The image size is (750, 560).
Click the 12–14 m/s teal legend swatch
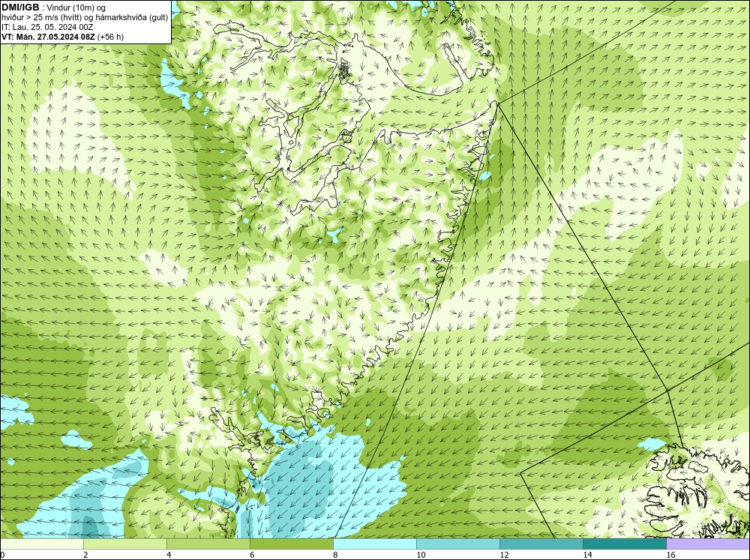point(541,544)
